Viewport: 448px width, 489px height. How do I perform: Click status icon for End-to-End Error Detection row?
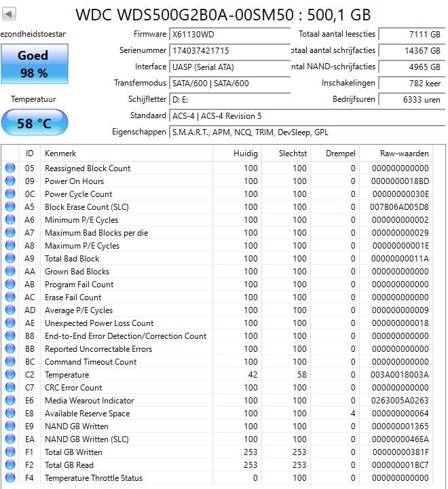pyautogui.click(x=10, y=336)
